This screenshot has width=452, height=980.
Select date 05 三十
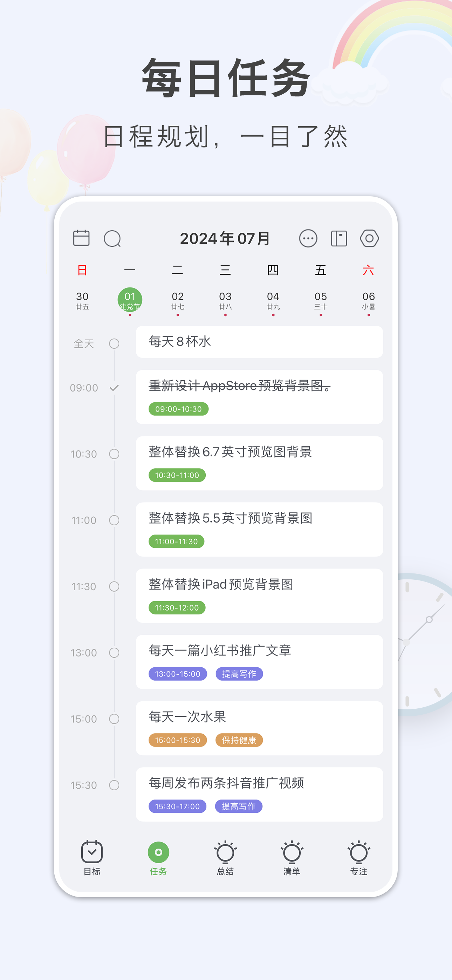coord(321,300)
